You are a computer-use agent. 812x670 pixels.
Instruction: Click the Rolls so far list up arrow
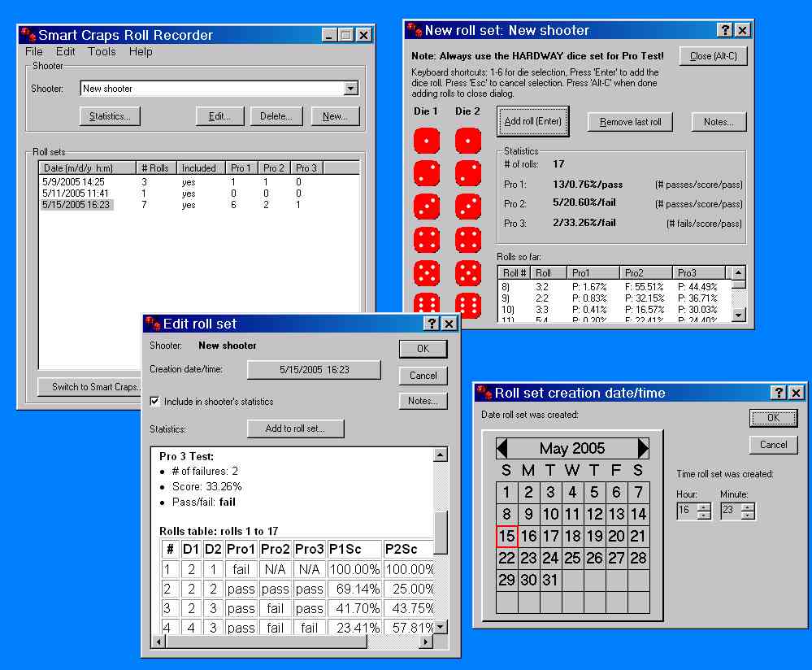click(x=739, y=272)
